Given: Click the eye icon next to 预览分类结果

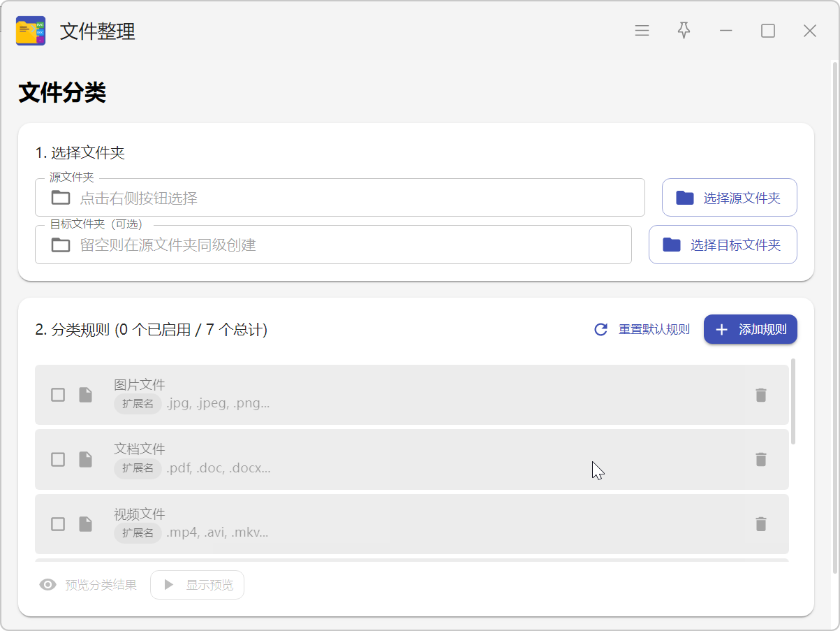Looking at the screenshot, I should 47,585.
